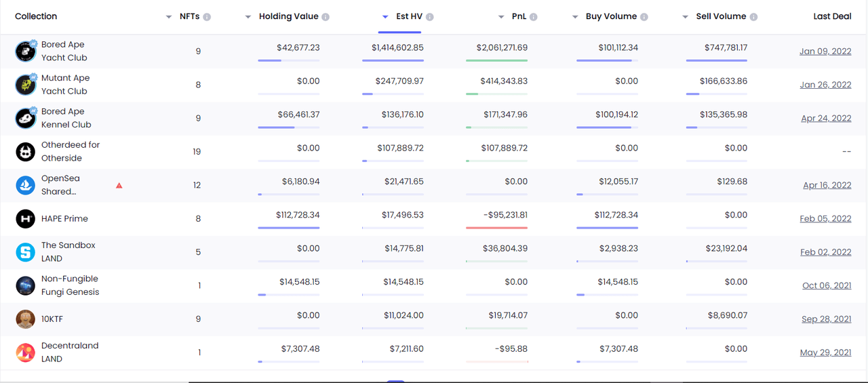
Task: Open the Jan 26, 2022 last deal link
Action: point(825,85)
